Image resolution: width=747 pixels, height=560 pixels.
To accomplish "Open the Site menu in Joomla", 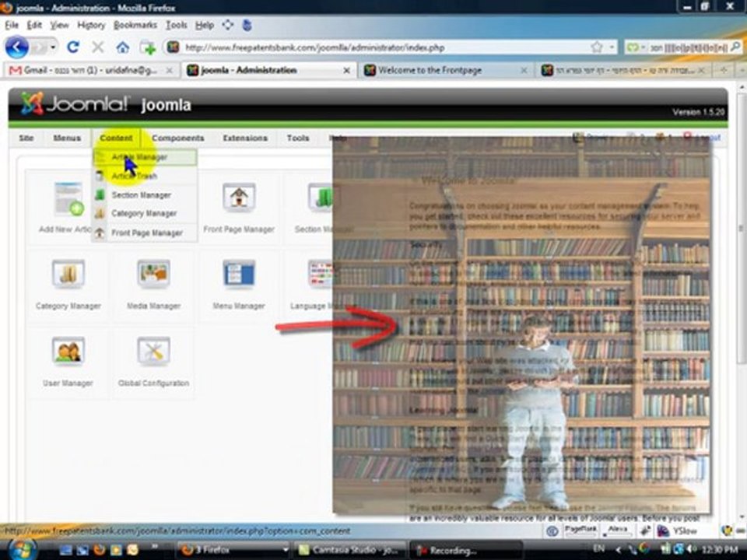I will tap(26, 138).
